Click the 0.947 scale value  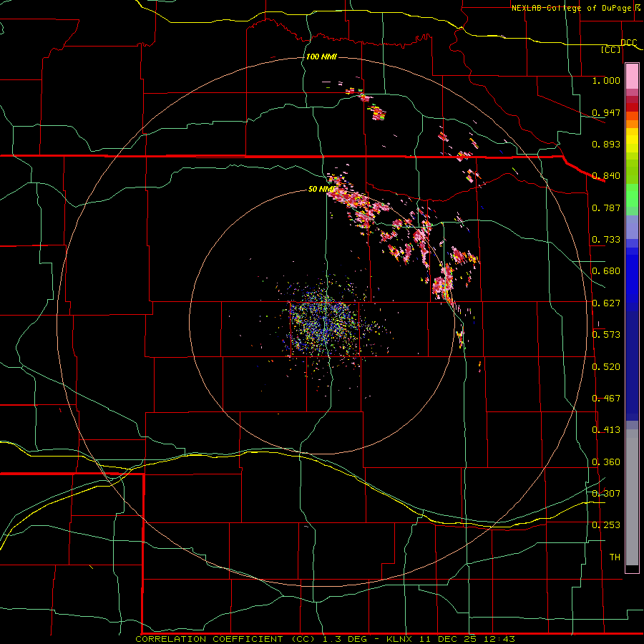[606, 112]
